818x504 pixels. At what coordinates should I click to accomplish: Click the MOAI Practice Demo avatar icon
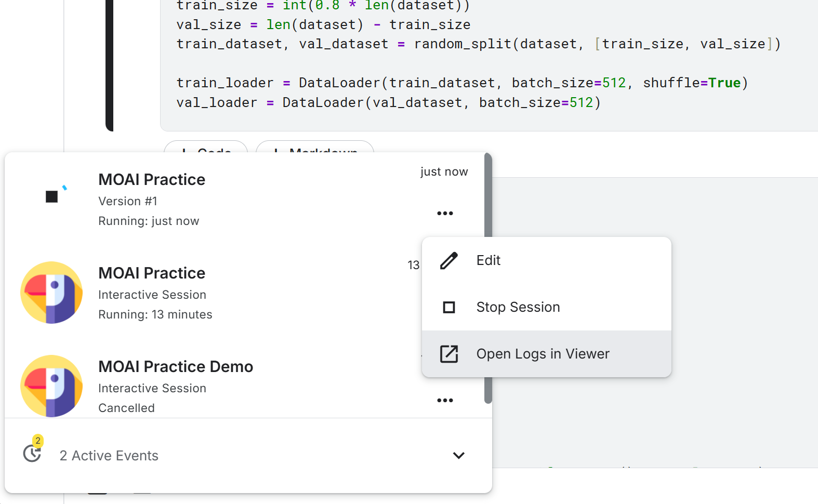51,386
